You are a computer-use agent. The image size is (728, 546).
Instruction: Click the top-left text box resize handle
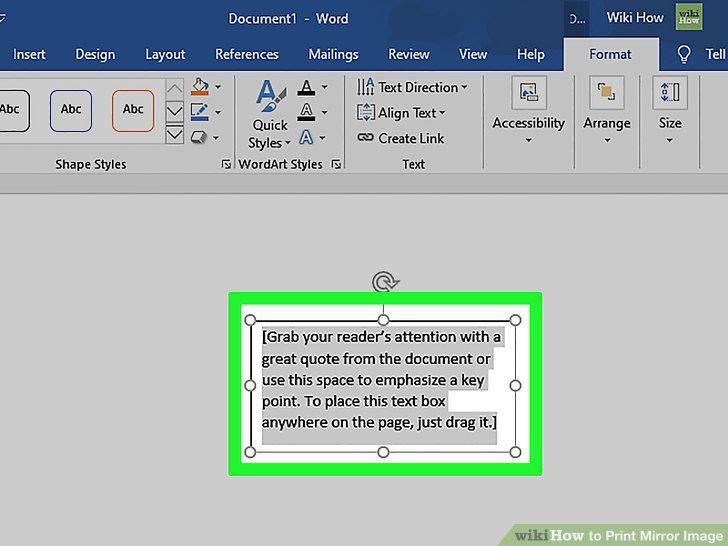250,320
